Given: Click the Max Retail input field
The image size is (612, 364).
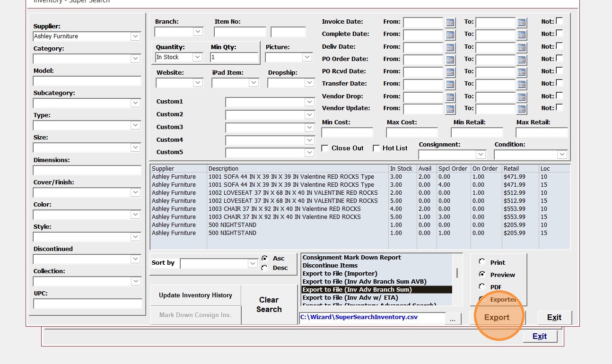Looking at the screenshot, I should pyautogui.click(x=542, y=133).
